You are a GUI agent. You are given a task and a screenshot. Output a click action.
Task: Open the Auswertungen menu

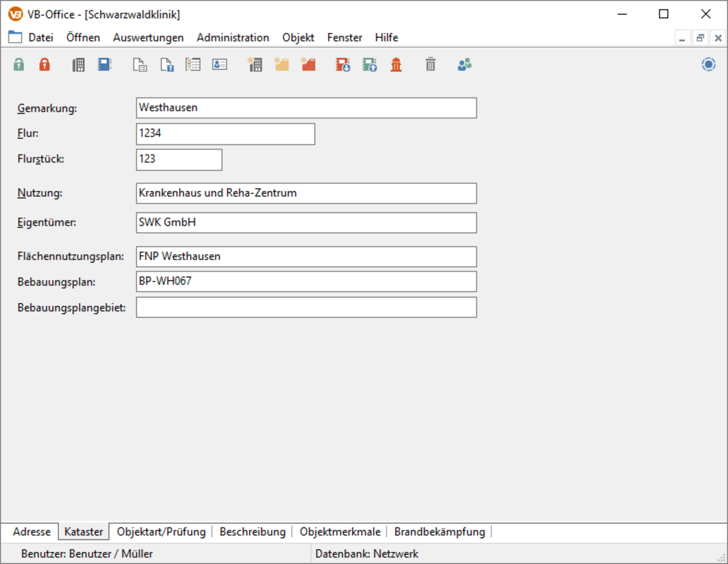(148, 37)
